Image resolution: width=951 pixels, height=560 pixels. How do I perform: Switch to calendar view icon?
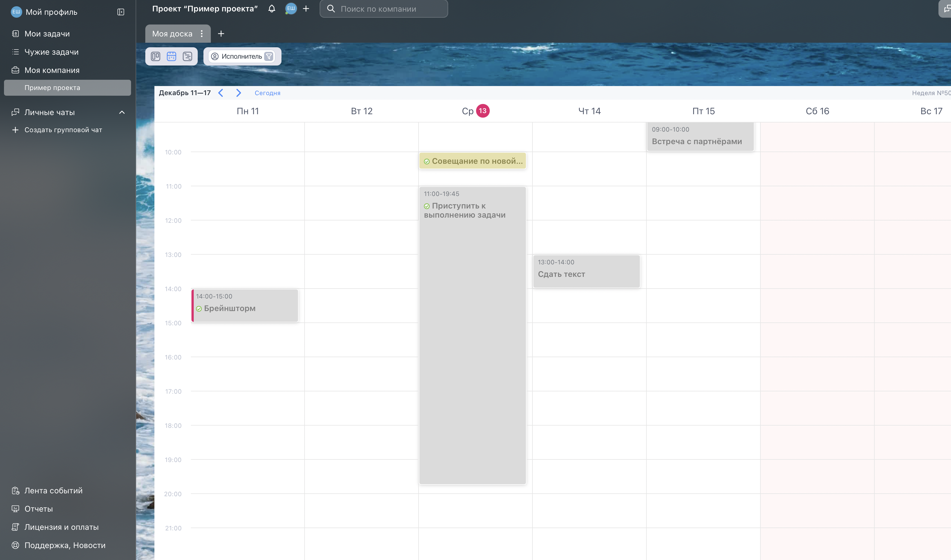pos(172,56)
